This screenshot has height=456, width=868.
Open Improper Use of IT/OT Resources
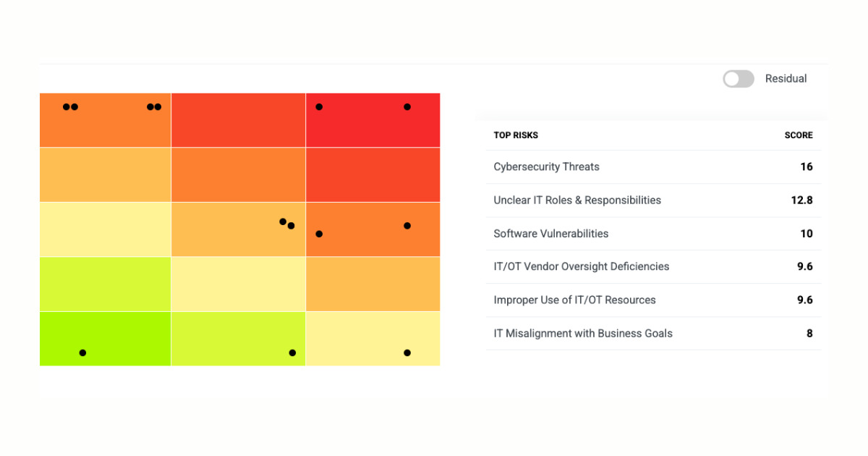tap(574, 300)
